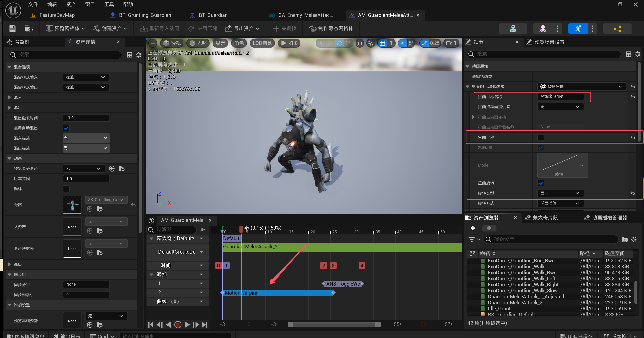Viewport: 644px width, 338px height.
Task: Uncheck the 扭曲旋转 checkbox
Action: click(541, 183)
